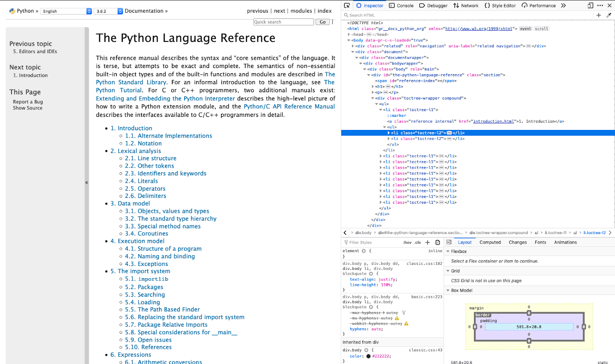This screenshot has width=615, height=364.
Task: Collapse the Box Model section
Action: pyautogui.click(x=448, y=291)
